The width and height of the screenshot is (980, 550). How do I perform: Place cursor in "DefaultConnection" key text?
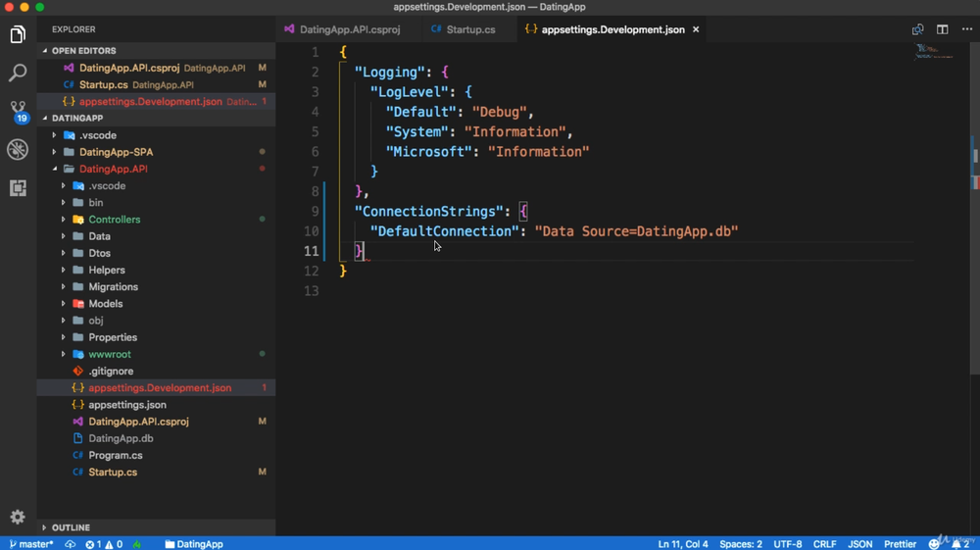tap(444, 231)
